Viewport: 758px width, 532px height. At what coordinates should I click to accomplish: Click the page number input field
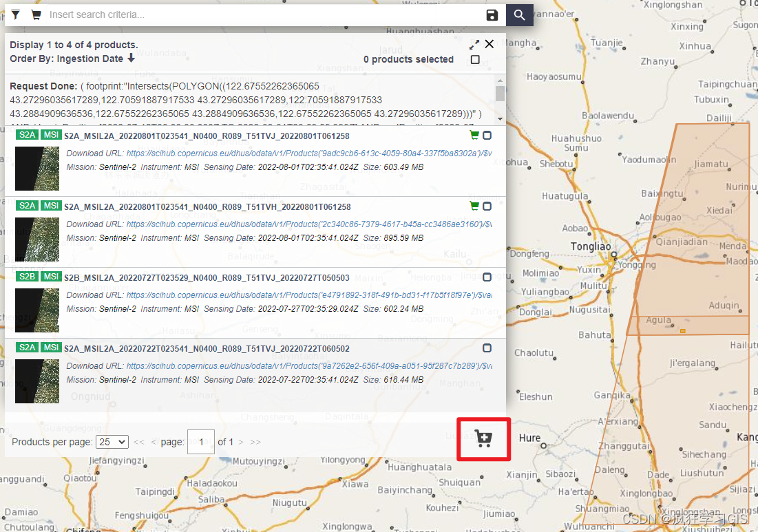click(200, 442)
